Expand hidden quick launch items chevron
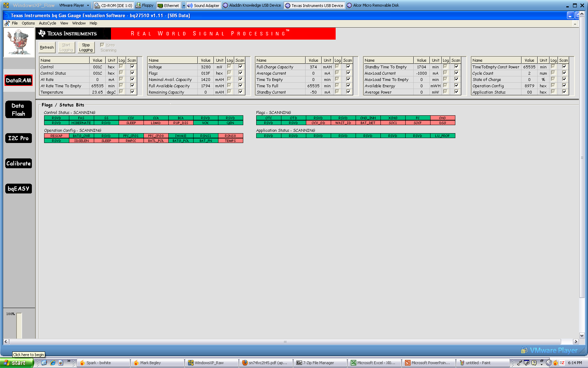Screen dimensions: 588x368 [x=69, y=361]
